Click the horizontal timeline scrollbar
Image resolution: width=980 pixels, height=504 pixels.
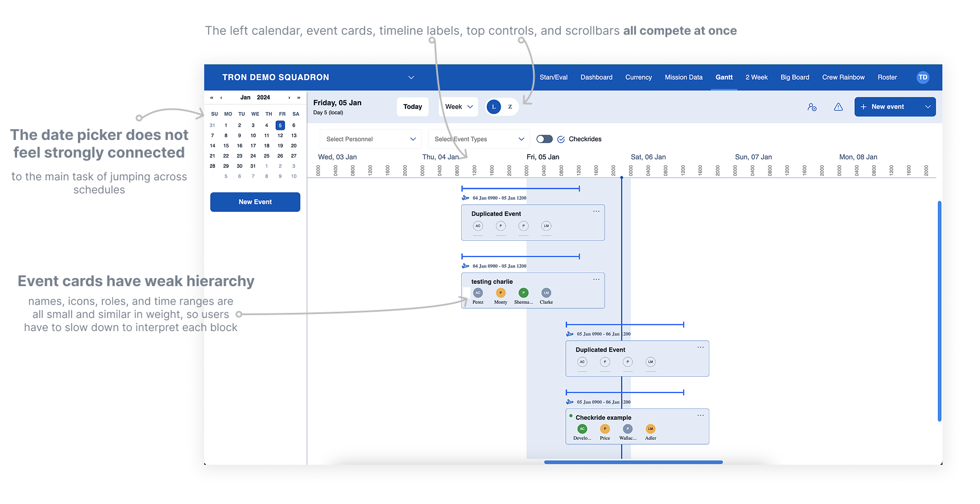coord(633,462)
